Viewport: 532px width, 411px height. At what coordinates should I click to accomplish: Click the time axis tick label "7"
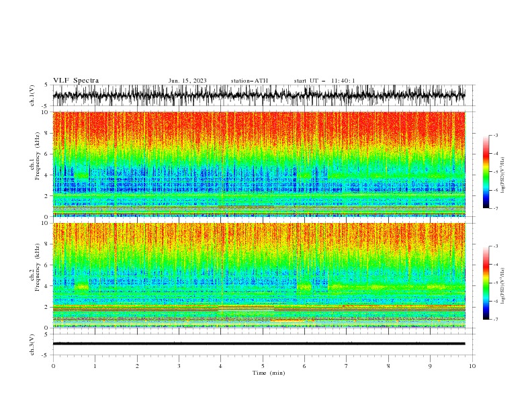(347, 366)
